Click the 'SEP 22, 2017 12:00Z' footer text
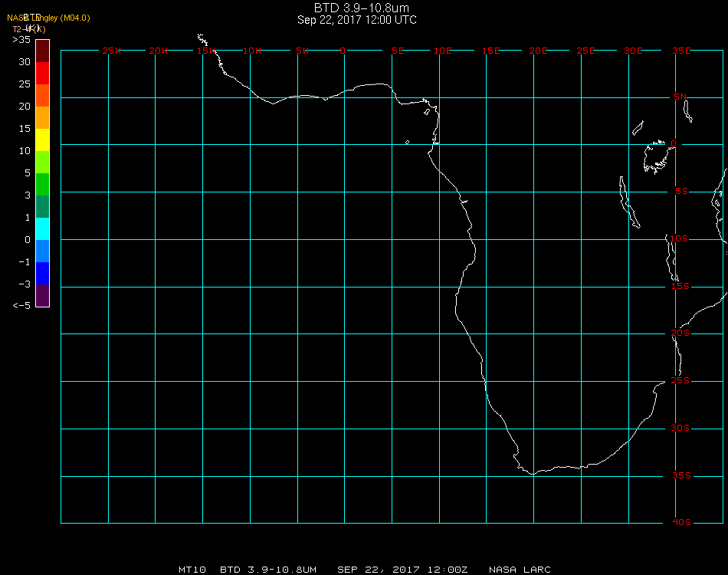The width and height of the screenshot is (728, 575). point(402,570)
